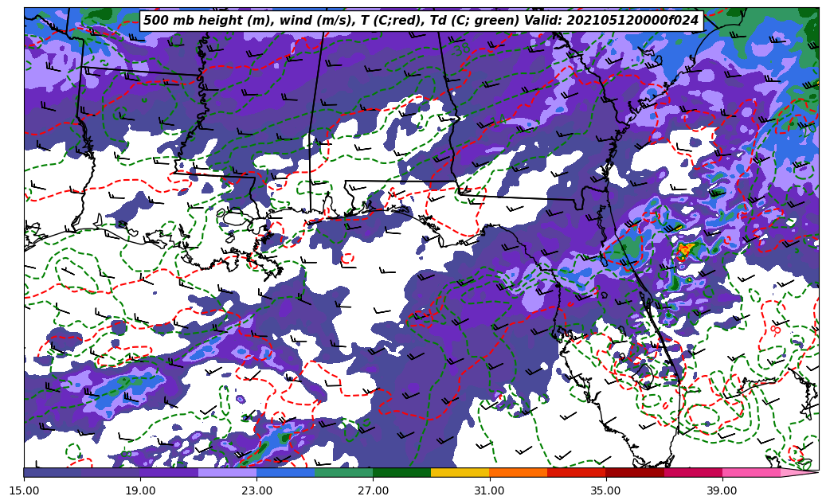Screen dimensions: 826x504
Task: Select the 35.00 colorbar tick label
Action: 605,490
